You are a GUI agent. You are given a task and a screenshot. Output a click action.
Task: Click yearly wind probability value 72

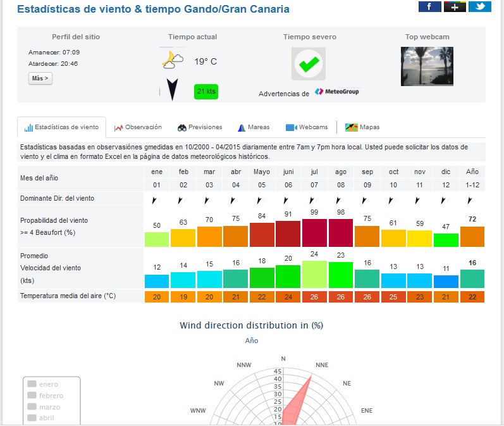(x=472, y=219)
